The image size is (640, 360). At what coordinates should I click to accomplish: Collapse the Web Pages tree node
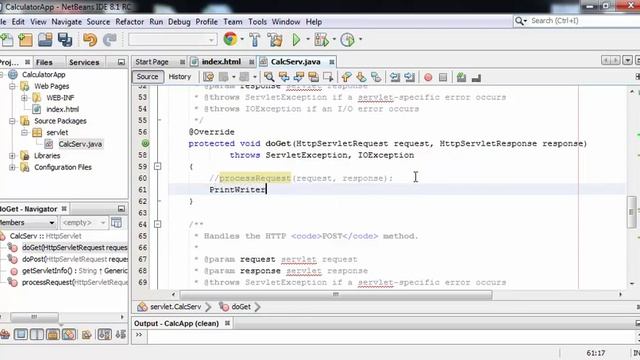click(12, 86)
